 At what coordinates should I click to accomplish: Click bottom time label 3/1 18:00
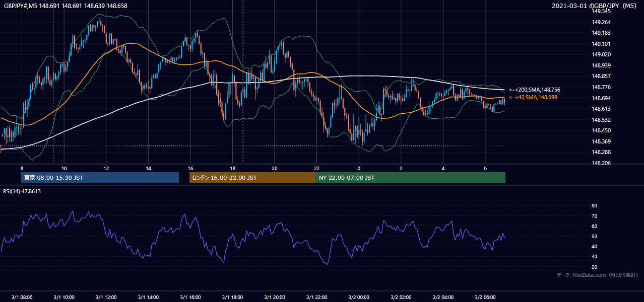[232, 297]
